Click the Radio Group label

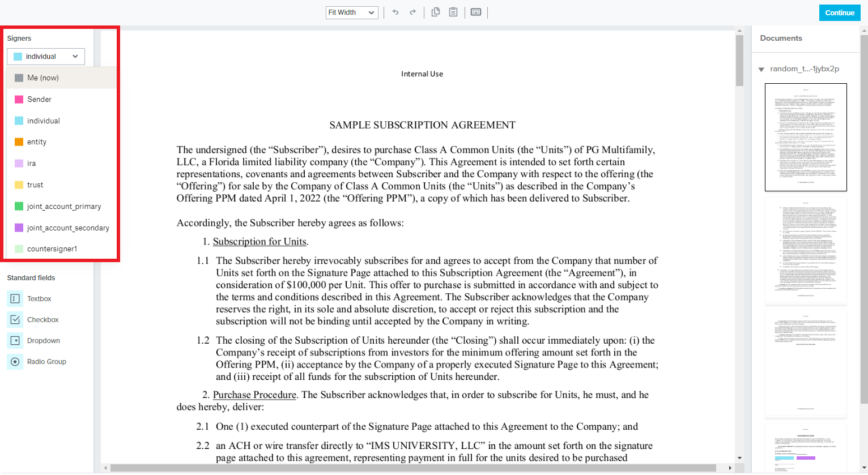(x=46, y=362)
